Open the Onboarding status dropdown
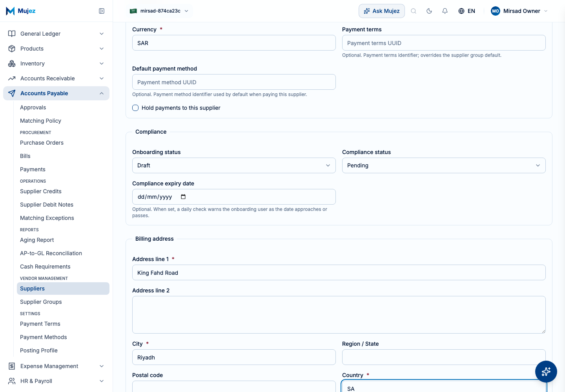 pos(234,165)
